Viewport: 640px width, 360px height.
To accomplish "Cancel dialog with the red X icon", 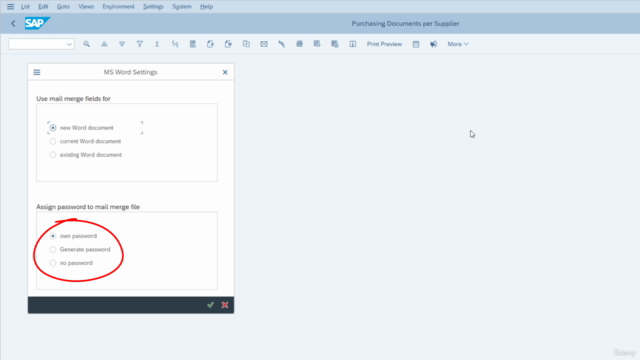I will click(225, 305).
